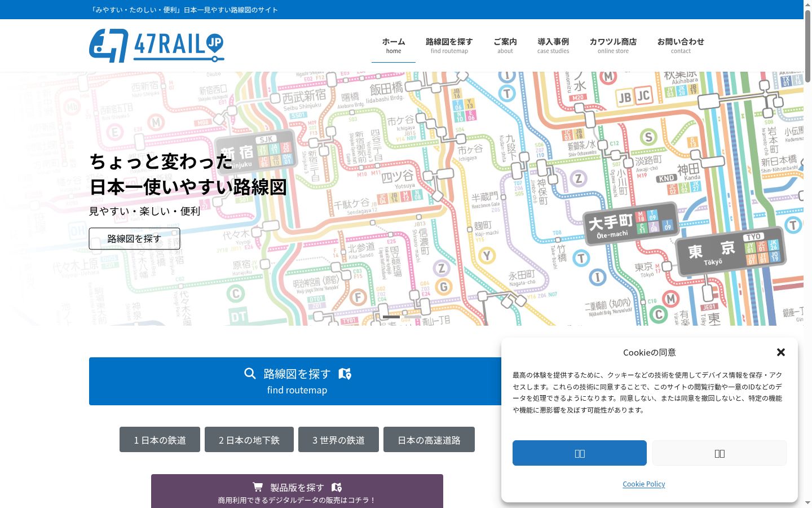Click the hero line ちょっと変わった

pos(161,161)
